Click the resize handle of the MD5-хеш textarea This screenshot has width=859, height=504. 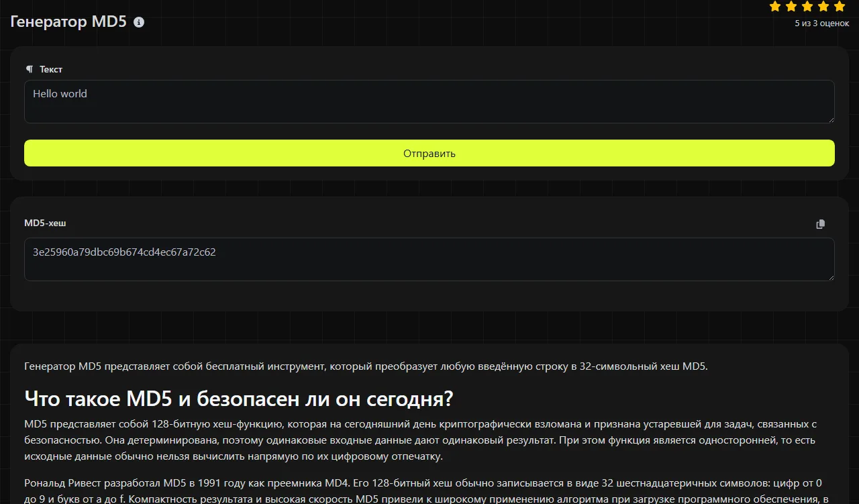tap(831, 276)
